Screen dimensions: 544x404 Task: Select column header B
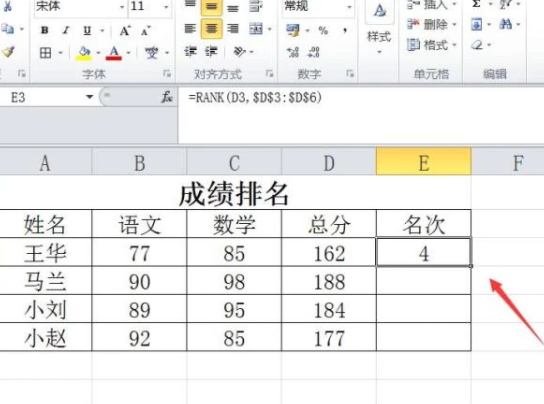coord(139,162)
